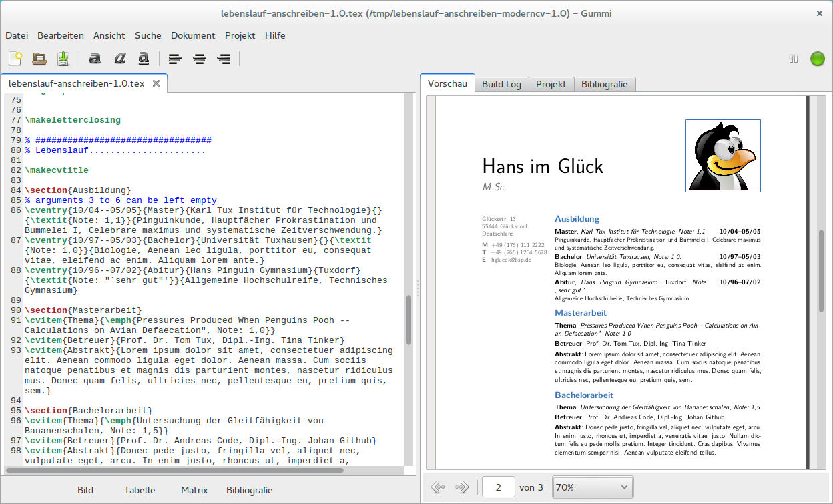Open the Bibliografie tab in preview pane
This screenshot has height=504, width=833.
pos(604,84)
